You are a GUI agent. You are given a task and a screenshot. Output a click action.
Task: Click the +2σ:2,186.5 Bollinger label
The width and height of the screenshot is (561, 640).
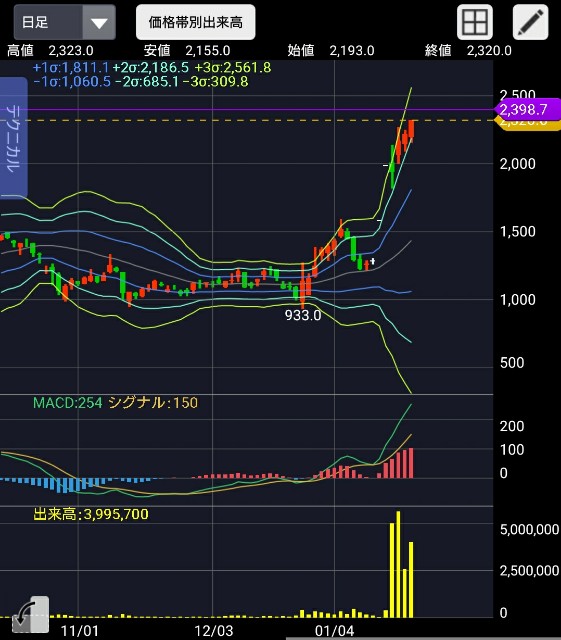click(x=151, y=67)
